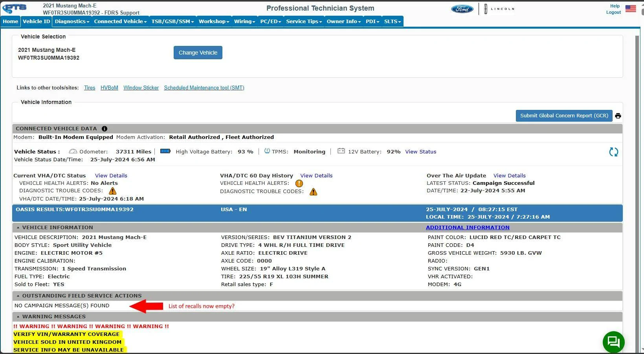Open the PC/ED dropdown menu

click(271, 22)
